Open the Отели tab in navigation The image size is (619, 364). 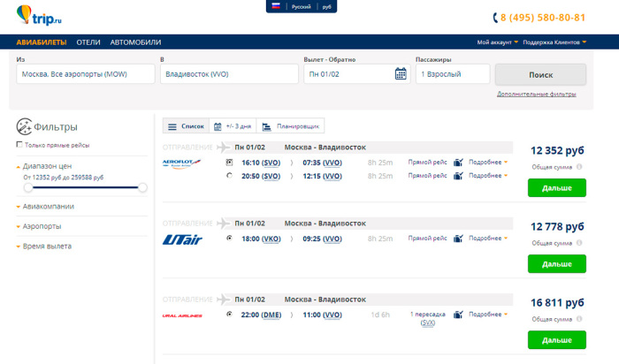pyautogui.click(x=88, y=42)
